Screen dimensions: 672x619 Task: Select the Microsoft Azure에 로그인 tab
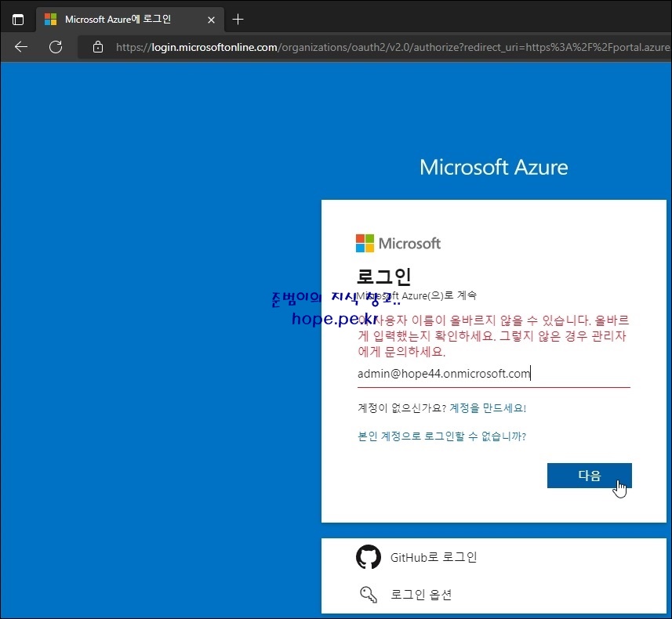tap(130, 20)
